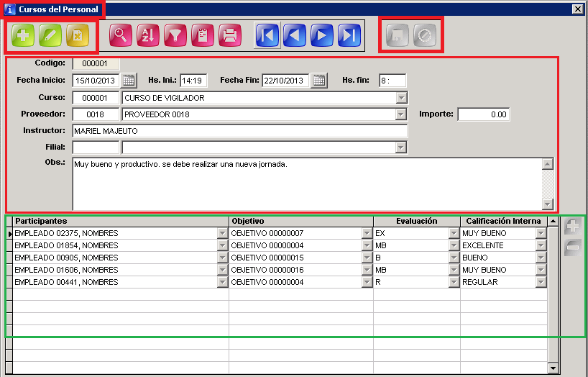This screenshot has height=377, width=588.
Task: Click the Hs. Ini. time field
Action: coord(193,81)
